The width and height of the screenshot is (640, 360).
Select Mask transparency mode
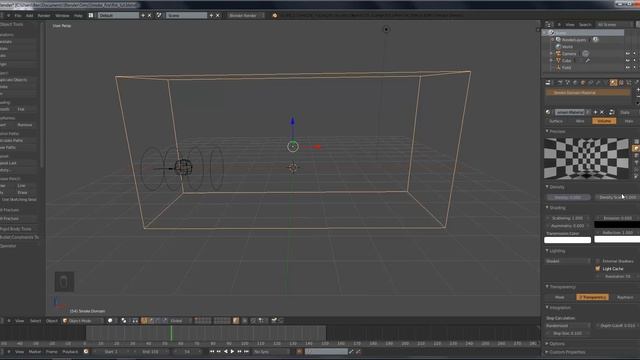[x=560, y=297]
